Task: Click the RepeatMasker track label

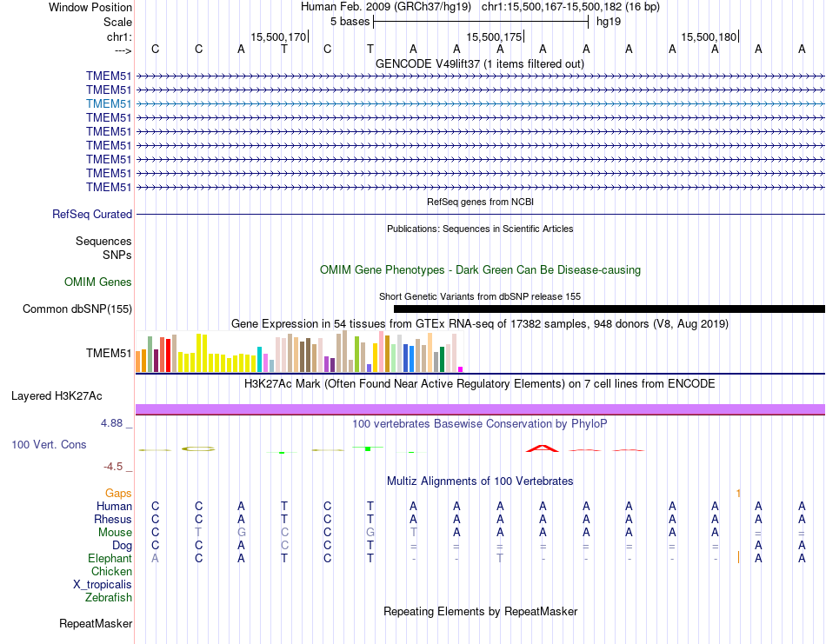Action: [x=96, y=624]
